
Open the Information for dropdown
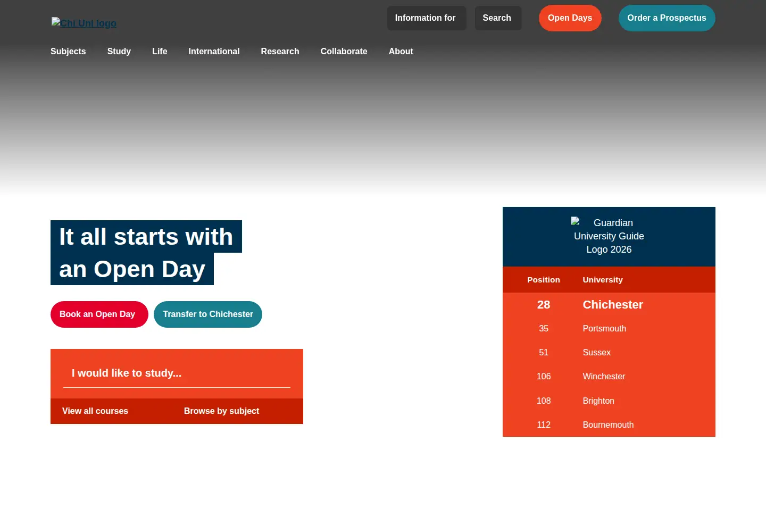[x=427, y=18]
